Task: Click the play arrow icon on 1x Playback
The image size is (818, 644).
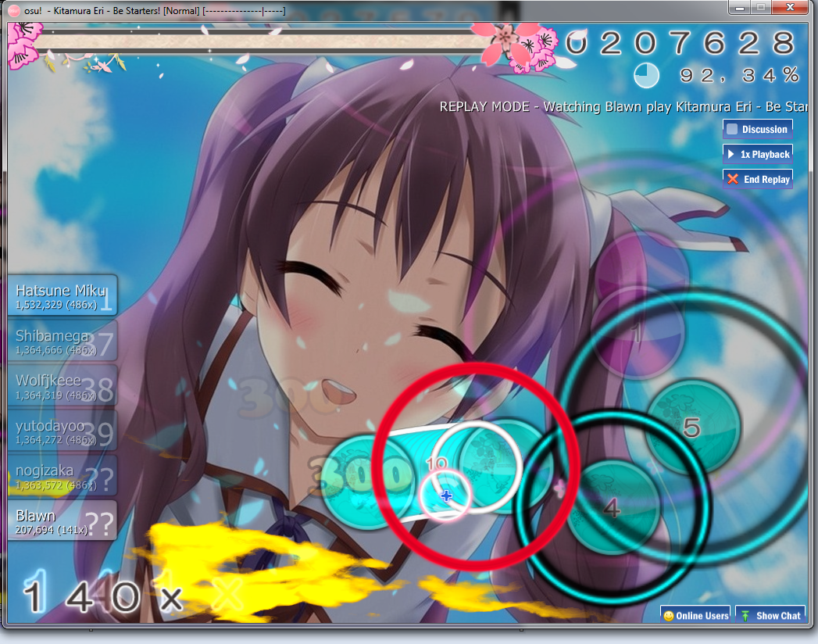Action: pyautogui.click(x=731, y=154)
